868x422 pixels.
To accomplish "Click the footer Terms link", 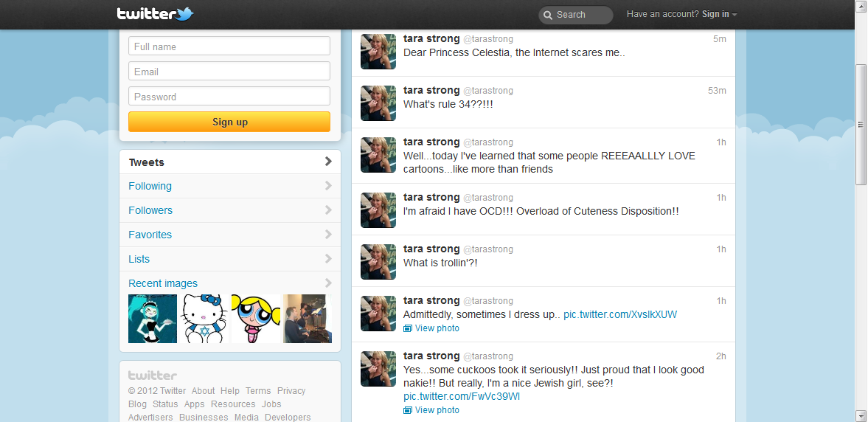I will pyautogui.click(x=258, y=391).
